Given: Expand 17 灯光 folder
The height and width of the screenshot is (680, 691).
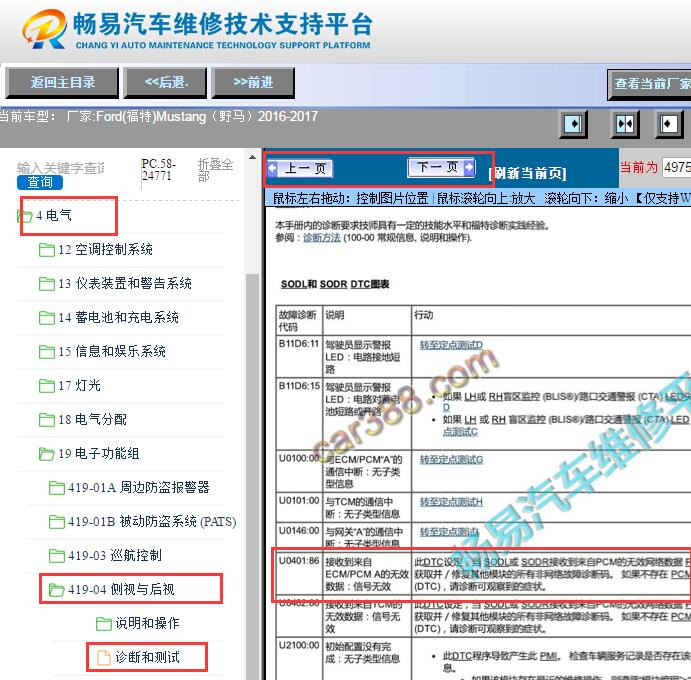Looking at the screenshot, I should tap(79, 386).
